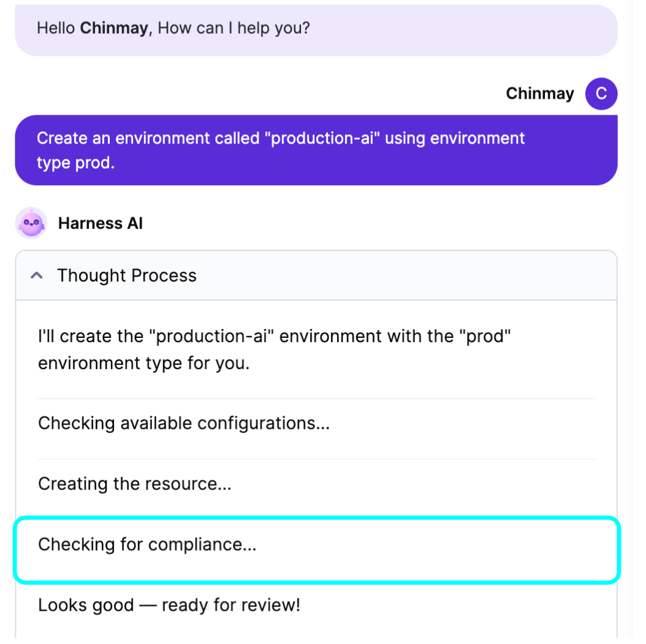Click the "Harness AI" sender name
Image resolution: width=646 pixels, height=644 pixels.
[100, 223]
